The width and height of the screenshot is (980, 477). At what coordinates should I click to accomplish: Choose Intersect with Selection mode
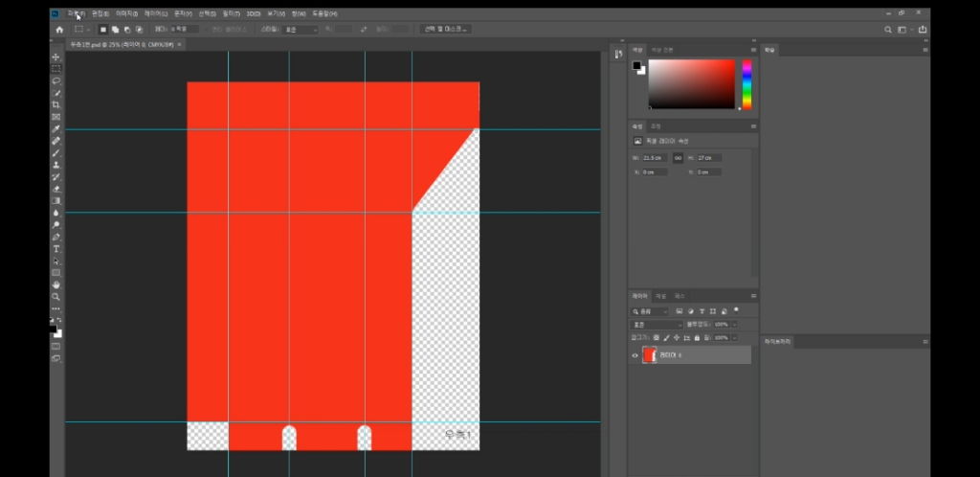(x=139, y=30)
